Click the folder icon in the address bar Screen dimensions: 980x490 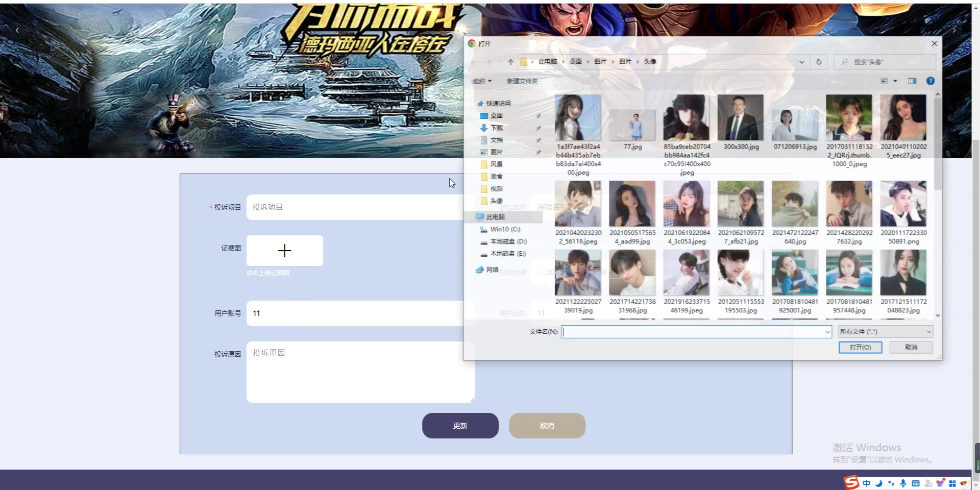[x=523, y=62]
